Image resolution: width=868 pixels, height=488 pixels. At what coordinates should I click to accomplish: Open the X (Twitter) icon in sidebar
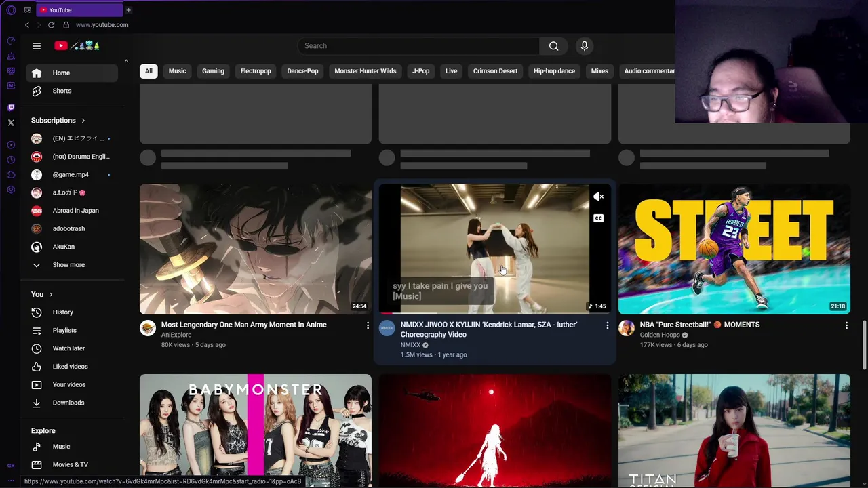click(x=11, y=123)
